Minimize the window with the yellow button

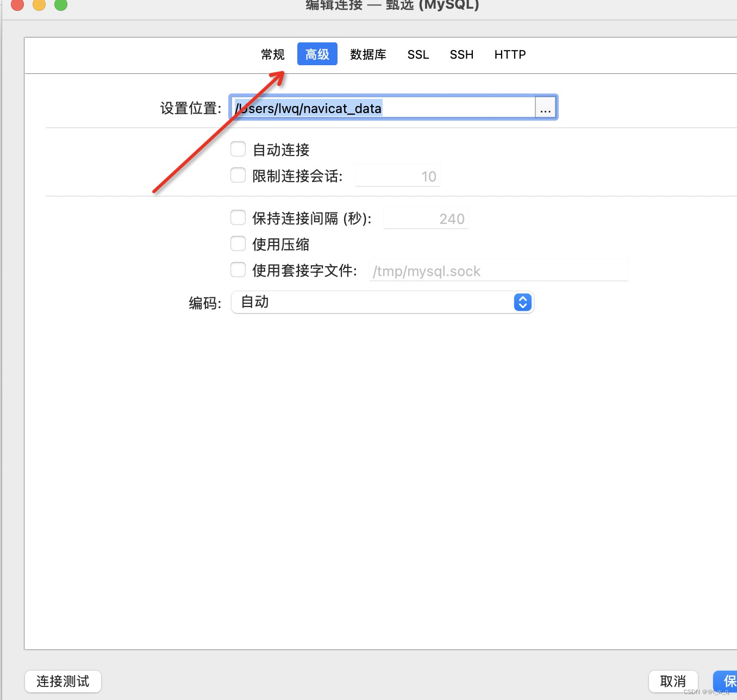coord(39,4)
